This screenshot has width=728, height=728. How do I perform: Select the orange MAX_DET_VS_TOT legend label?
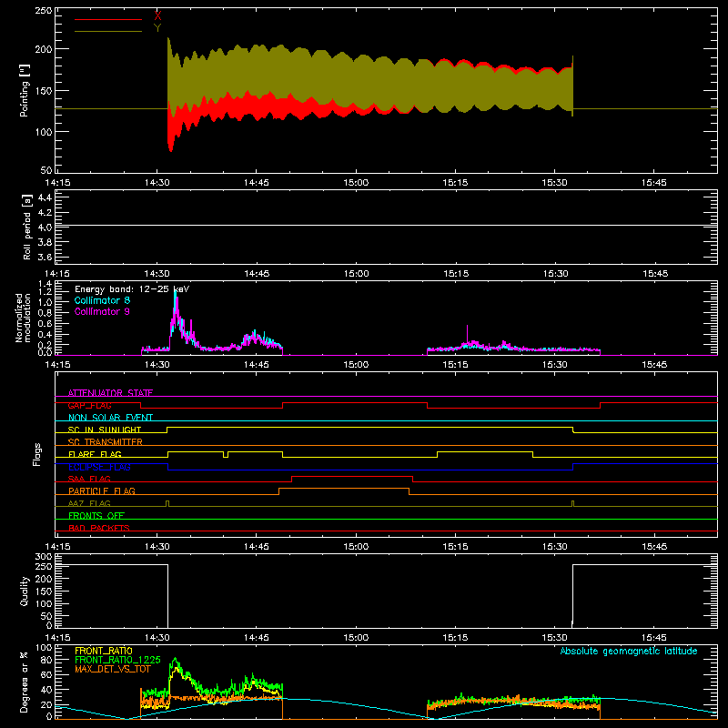point(113,669)
